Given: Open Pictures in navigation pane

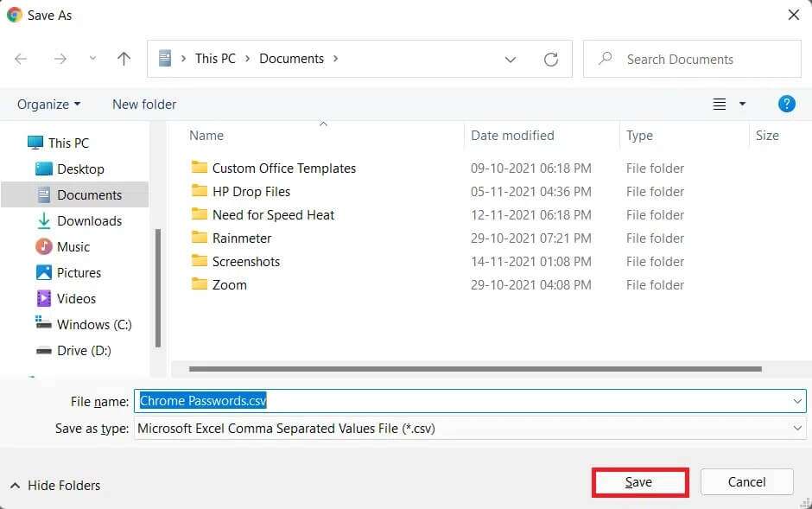Looking at the screenshot, I should click(x=79, y=272).
